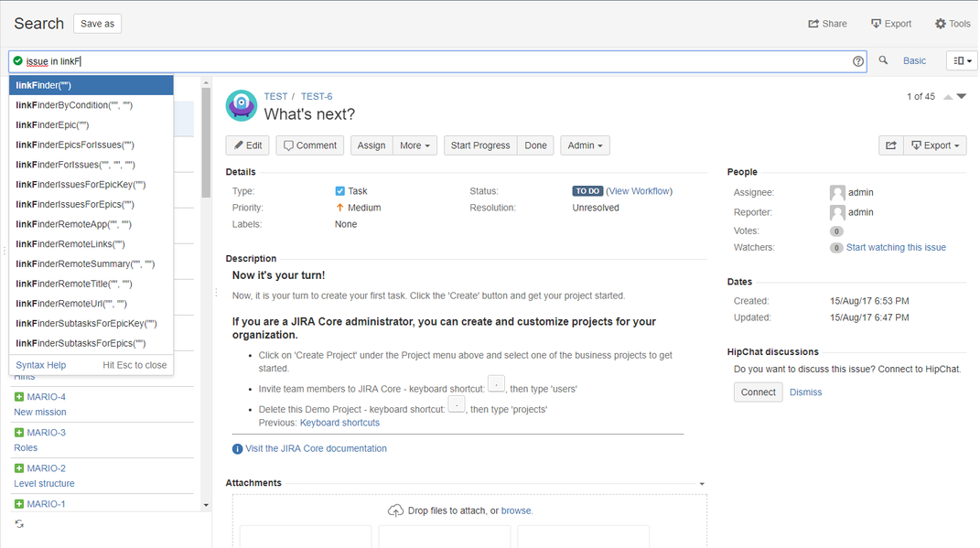Select linkFinderByCondition suggestion
The width and height of the screenshot is (980, 548).
[x=92, y=105]
